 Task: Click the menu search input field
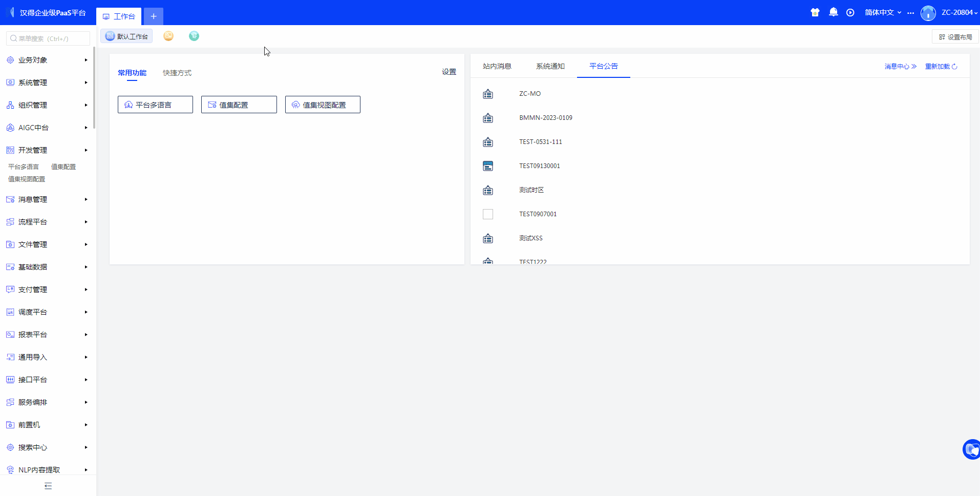click(x=48, y=38)
